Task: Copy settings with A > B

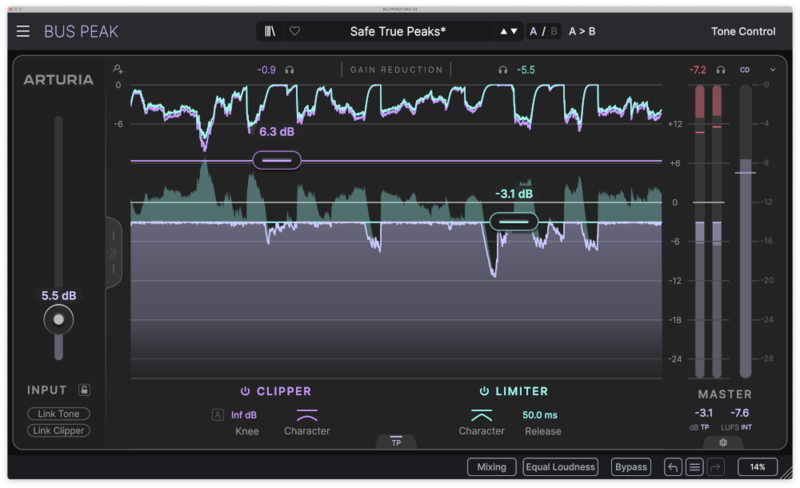Action: (582, 32)
